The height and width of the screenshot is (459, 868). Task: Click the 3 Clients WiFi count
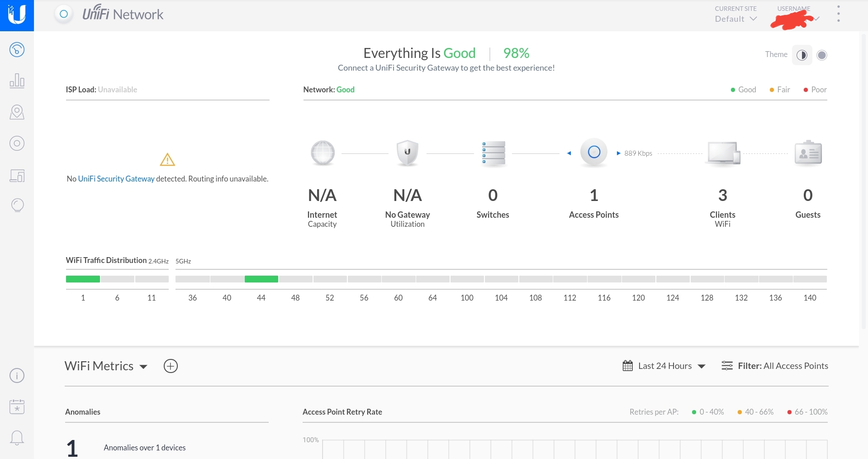click(x=722, y=195)
